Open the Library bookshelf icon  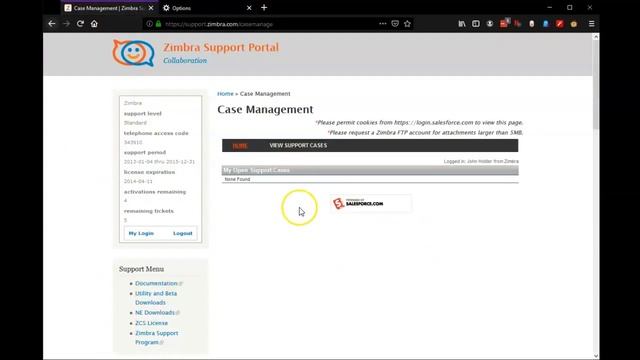tap(462, 24)
